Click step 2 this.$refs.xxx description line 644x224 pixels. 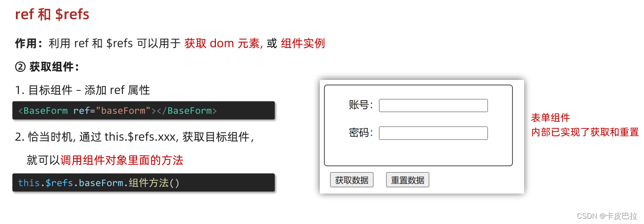134,137
